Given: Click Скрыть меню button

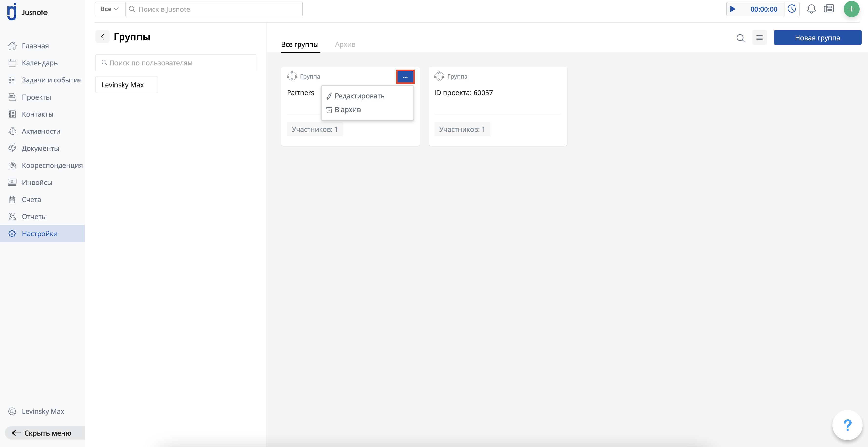Looking at the screenshot, I should 45,433.
